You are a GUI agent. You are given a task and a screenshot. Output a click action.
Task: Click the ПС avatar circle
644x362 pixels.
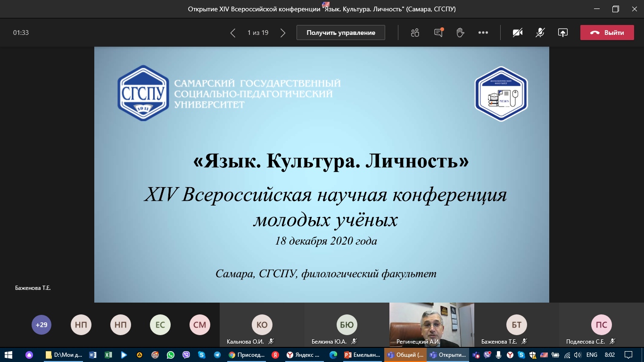[602, 324]
